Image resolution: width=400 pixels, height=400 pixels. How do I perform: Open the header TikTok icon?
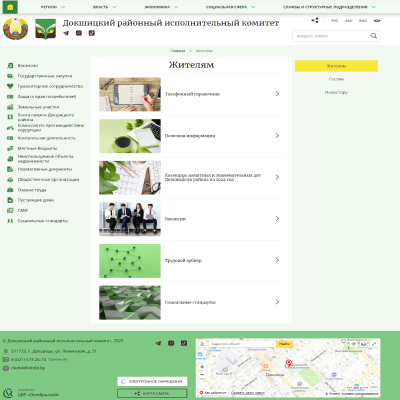coord(92,33)
